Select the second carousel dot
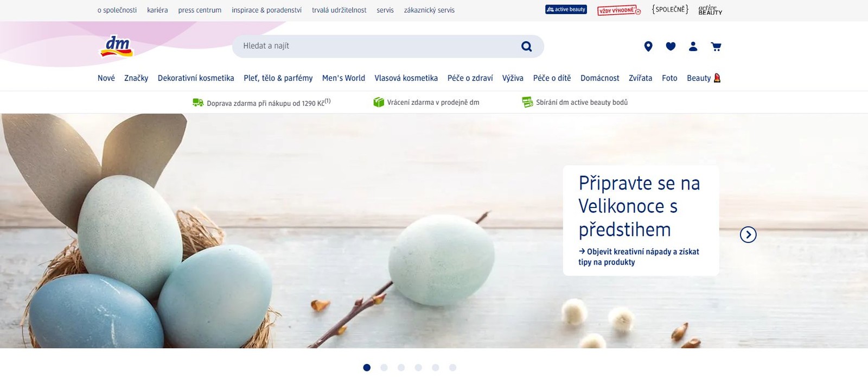The height and width of the screenshot is (390, 868). [384, 368]
